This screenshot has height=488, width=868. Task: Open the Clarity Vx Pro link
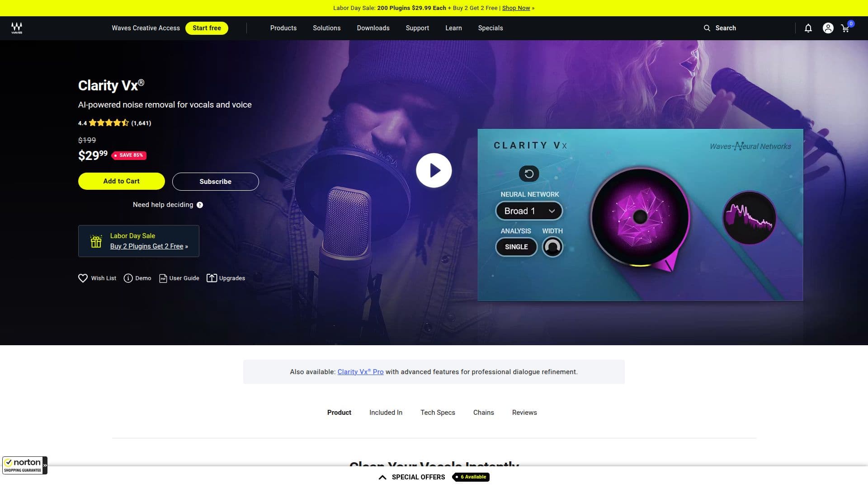point(360,372)
